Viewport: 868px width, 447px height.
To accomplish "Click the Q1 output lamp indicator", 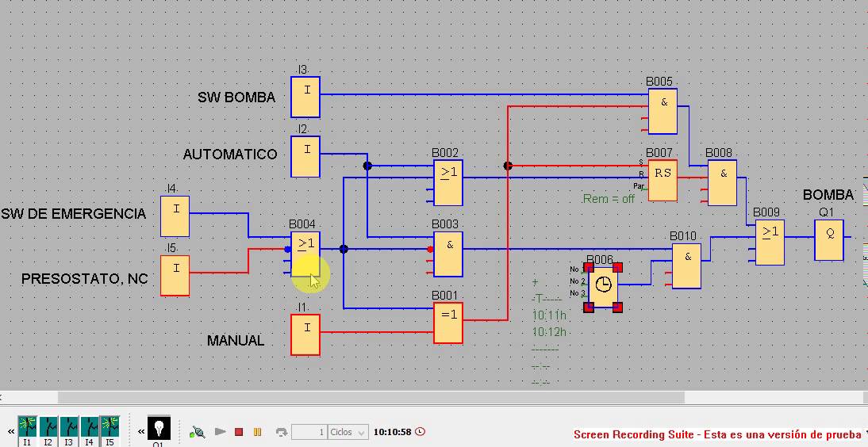I will click(x=159, y=428).
